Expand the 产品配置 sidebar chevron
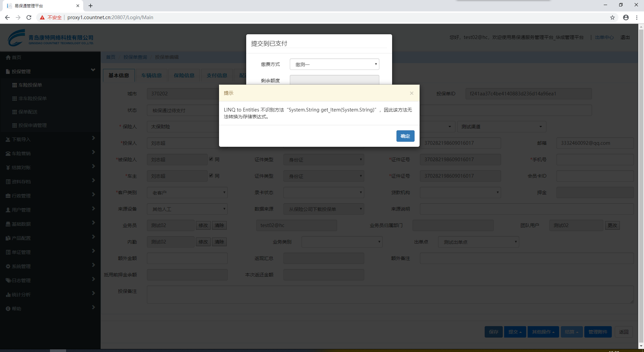The image size is (644, 352). pos(93,237)
